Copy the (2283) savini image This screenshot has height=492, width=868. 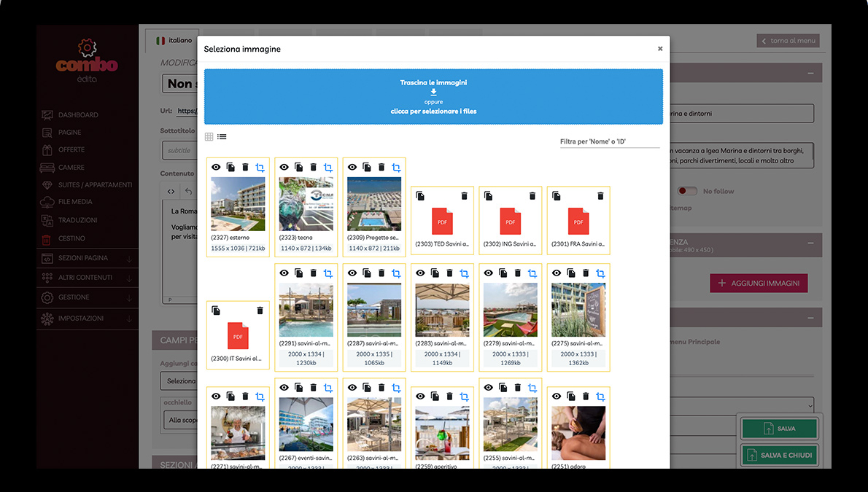[435, 273]
